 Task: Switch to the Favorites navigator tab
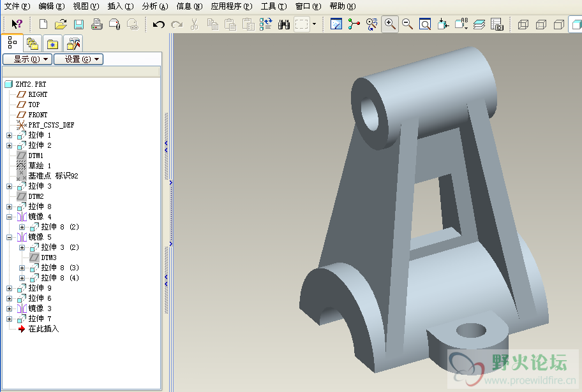(53, 44)
